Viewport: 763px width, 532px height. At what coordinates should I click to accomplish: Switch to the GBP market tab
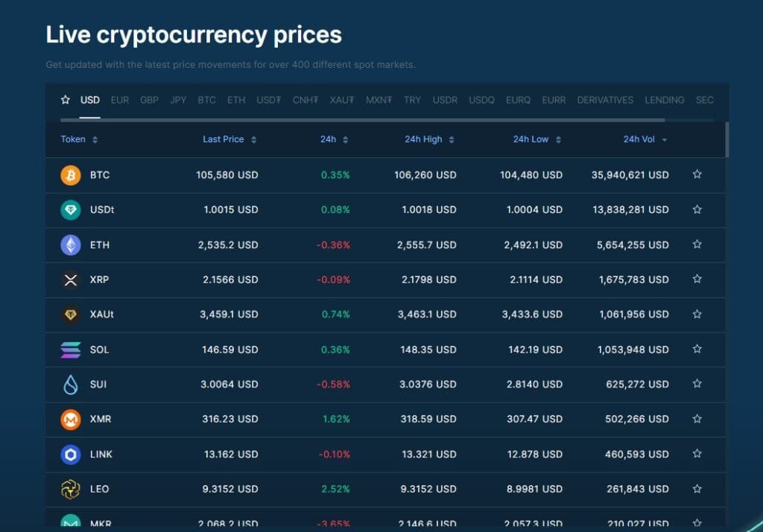coord(149,101)
